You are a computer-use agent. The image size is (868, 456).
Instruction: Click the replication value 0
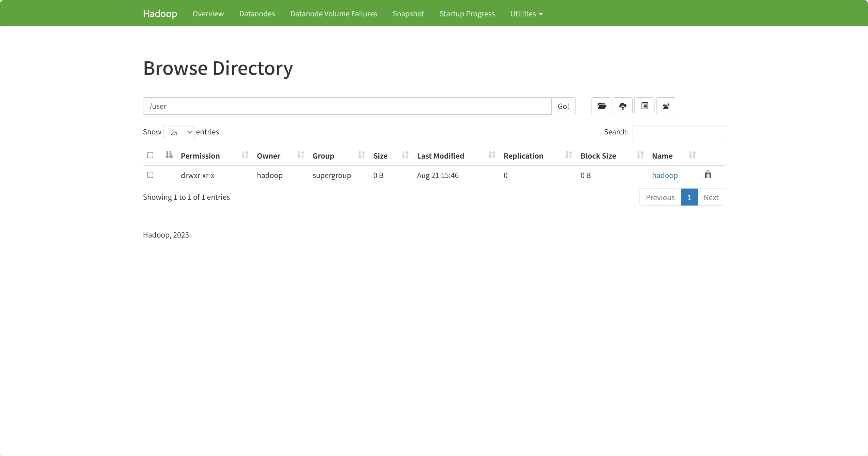(x=505, y=175)
